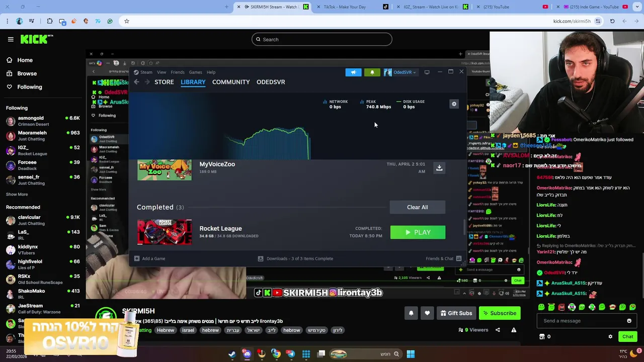Image resolution: width=644 pixels, height=362 pixels.
Task: Click Clear All completed downloads
Action: [418, 207]
